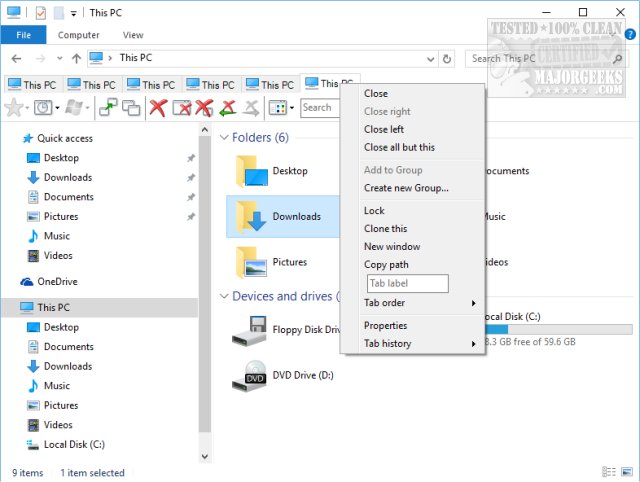This screenshot has height=482, width=640.
Task: Open the Computer ribbon tab
Action: (x=78, y=35)
